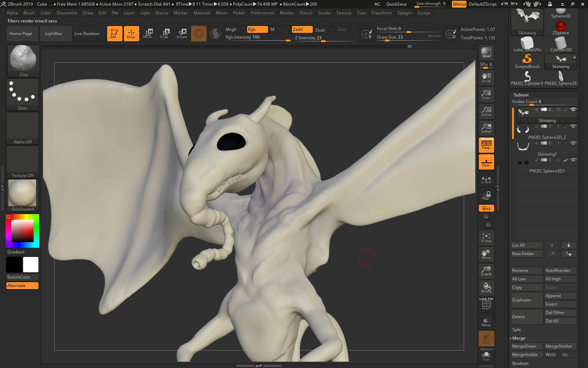Hide the Skinwing1 subtool with eye icon
The width and height of the screenshot is (588, 368).
(x=573, y=143)
